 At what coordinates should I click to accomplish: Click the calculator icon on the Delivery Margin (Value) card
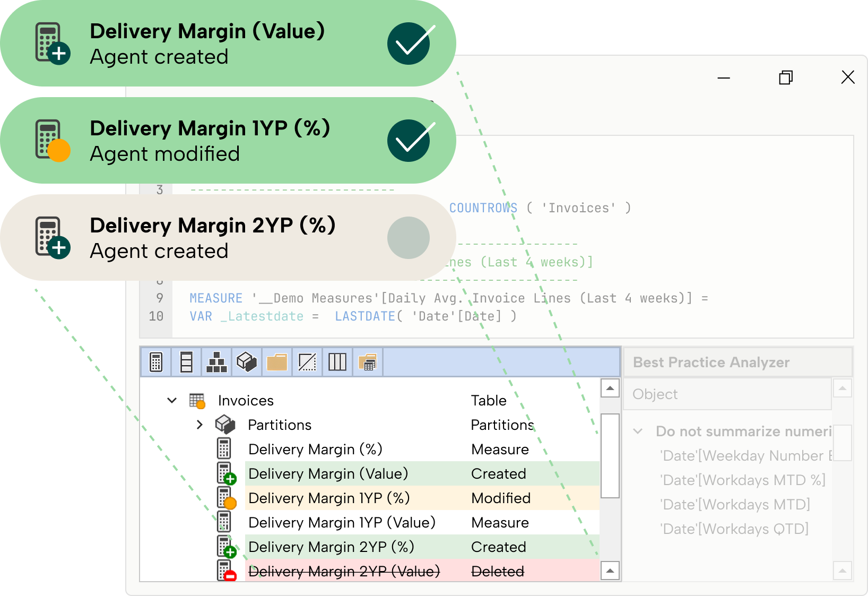click(52, 44)
